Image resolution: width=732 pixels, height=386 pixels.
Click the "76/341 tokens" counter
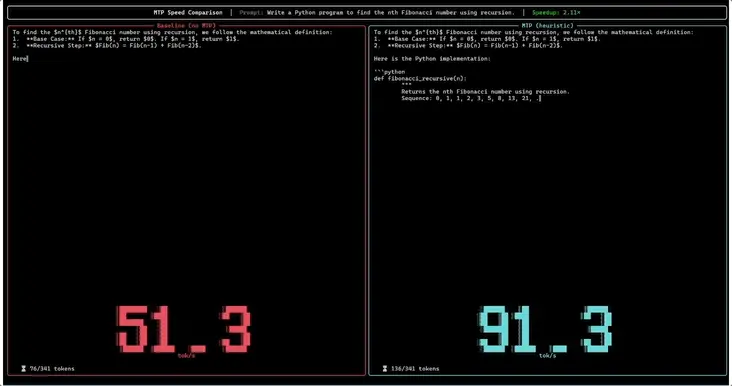coord(52,369)
